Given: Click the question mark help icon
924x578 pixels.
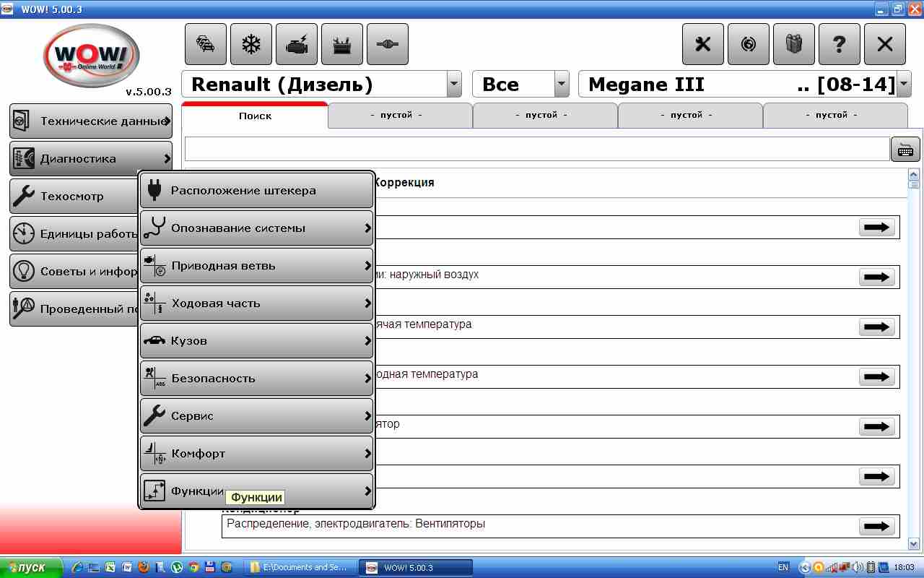Looking at the screenshot, I should click(x=839, y=45).
